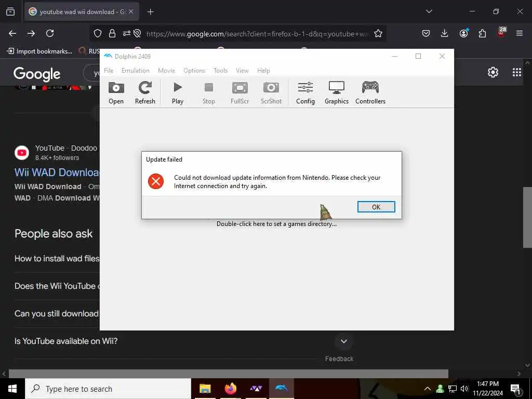Click the red error icon in dialog

pyautogui.click(x=156, y=181)
